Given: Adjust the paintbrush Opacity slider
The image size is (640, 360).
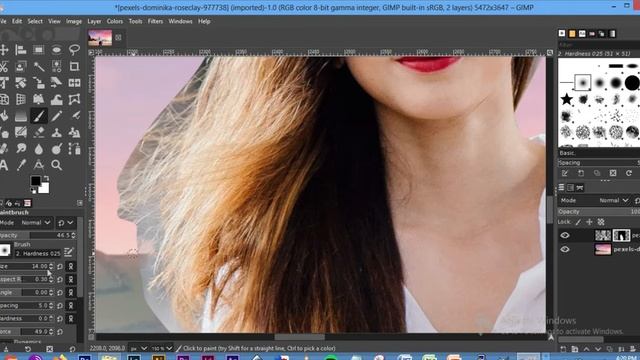Looking at the screenshot, I should point(38,236).
